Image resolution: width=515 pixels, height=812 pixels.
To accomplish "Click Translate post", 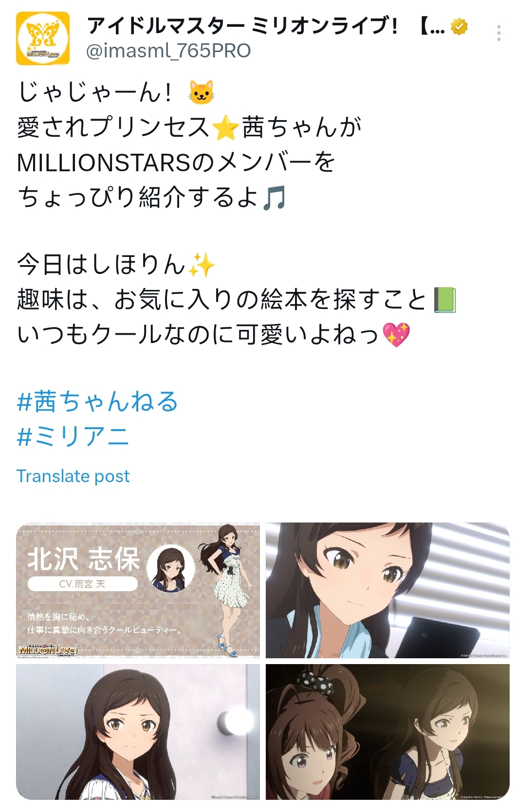I will (73, 476).
